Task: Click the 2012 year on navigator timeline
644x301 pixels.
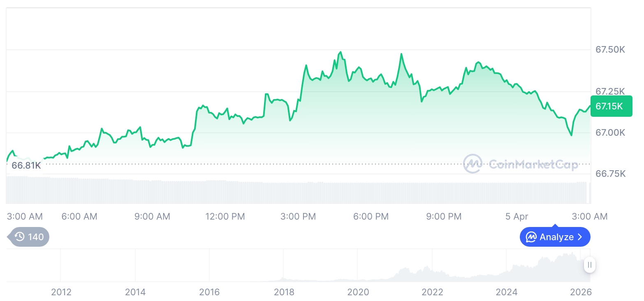Action: pyautogui.click(x=61, y=292)
